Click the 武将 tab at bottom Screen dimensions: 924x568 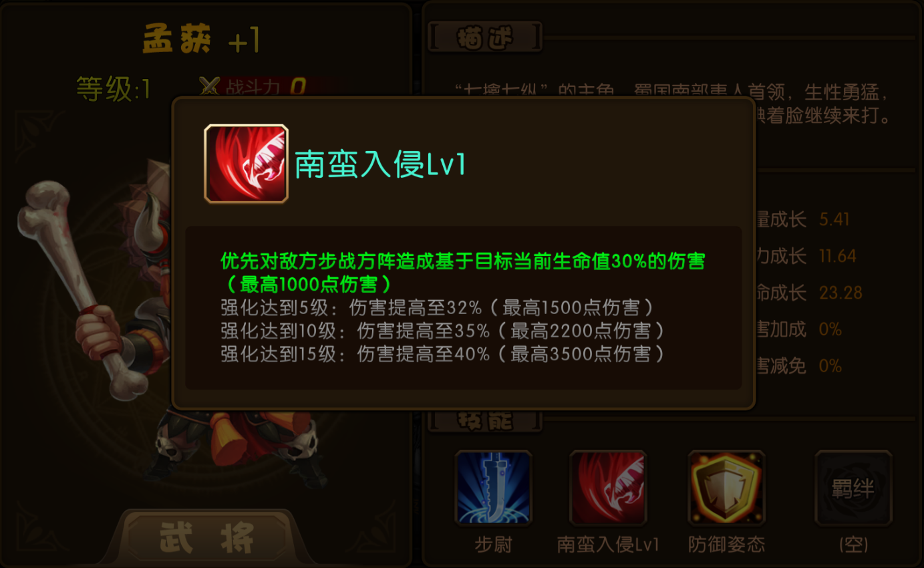tap(207, 537)
